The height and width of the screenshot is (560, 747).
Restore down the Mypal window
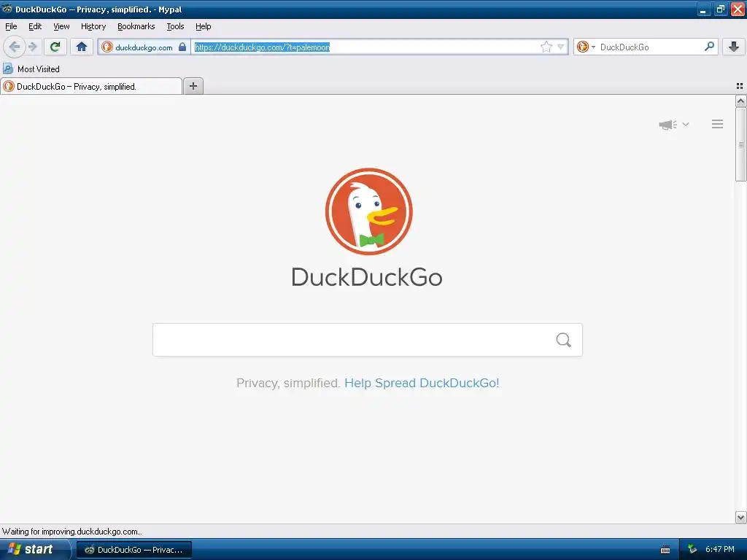click(x=720, y=9)
